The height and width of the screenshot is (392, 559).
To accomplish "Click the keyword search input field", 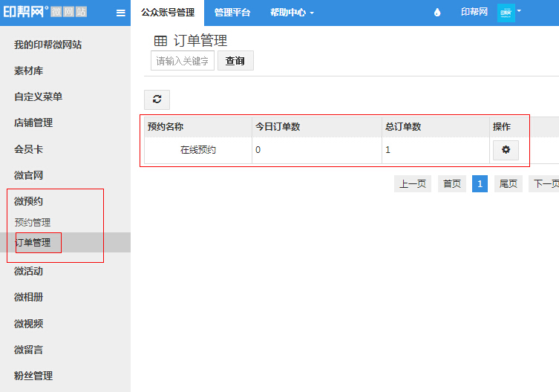I will pos(183,61).
